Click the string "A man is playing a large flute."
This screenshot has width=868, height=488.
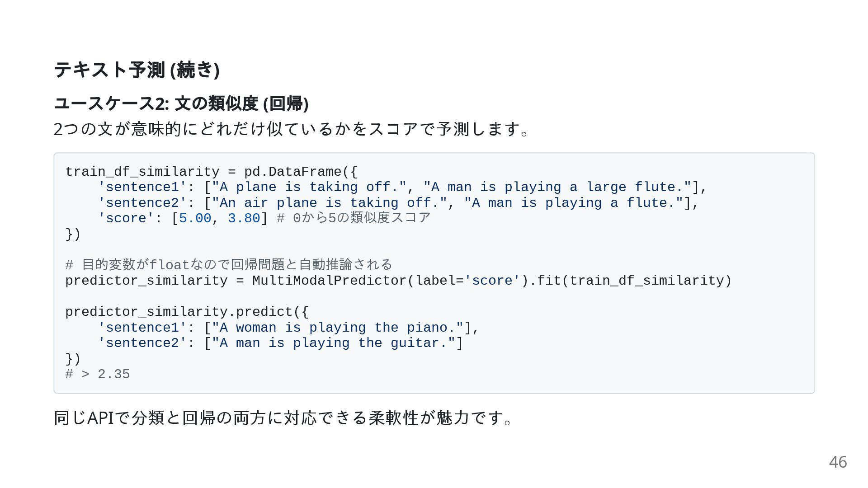(x=557, y=187)
